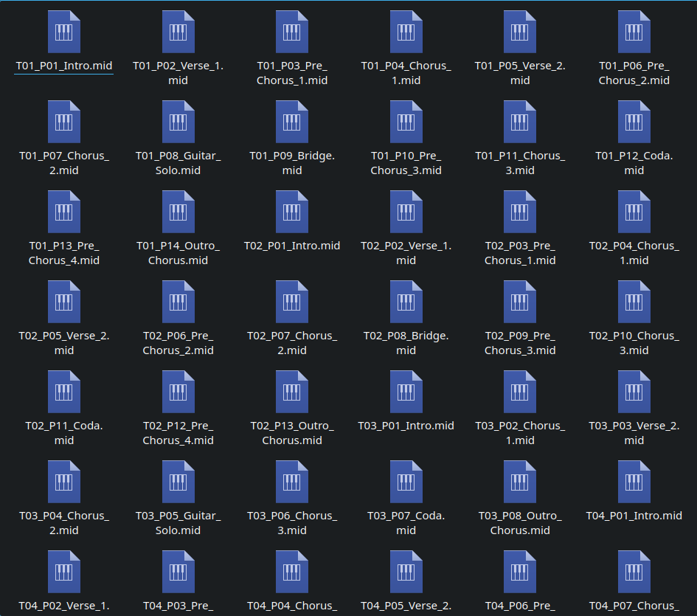The height and width of the screenshot is (616, 697).
Task: Select the T01_P01_Intro.mid file icon
Action: (64, 32)
